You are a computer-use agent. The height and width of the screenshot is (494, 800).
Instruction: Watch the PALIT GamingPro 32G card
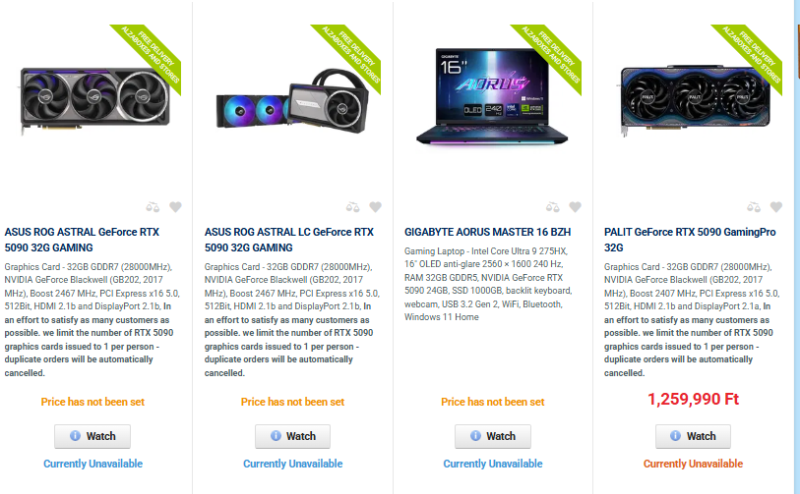pyautogui.click(x=693, y=436)
